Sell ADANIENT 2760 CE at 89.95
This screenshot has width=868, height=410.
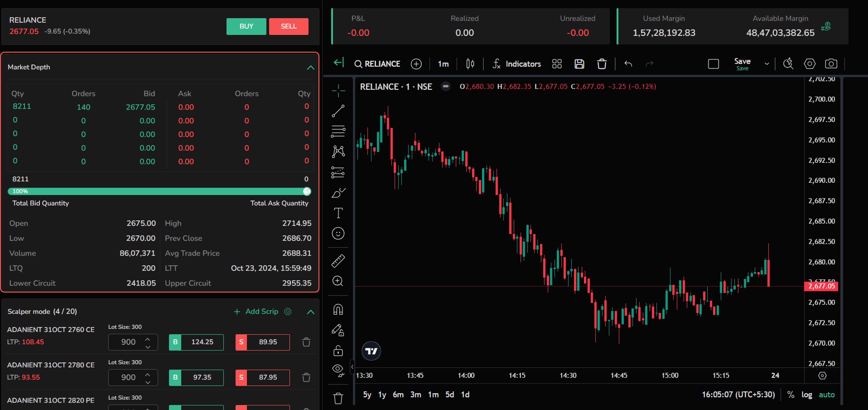263,342
